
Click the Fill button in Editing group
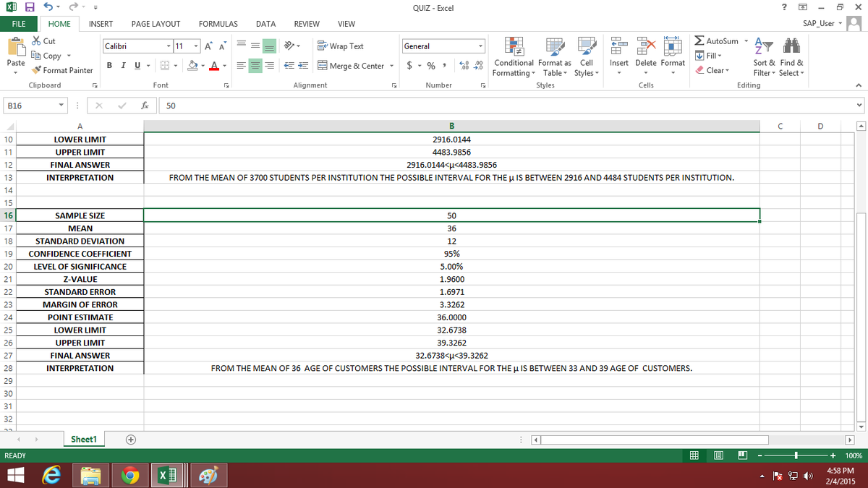point(707,56)
